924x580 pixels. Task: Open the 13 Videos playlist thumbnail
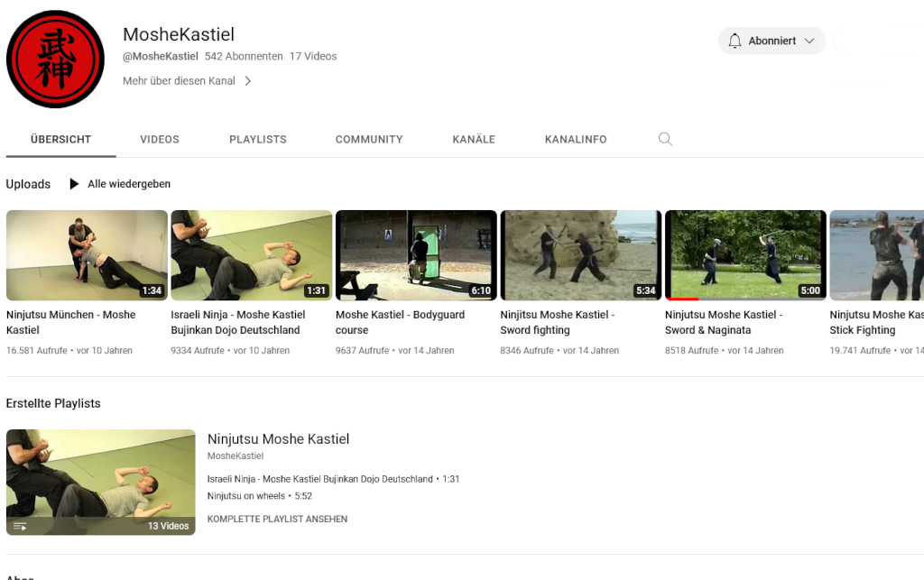[101, 483]
